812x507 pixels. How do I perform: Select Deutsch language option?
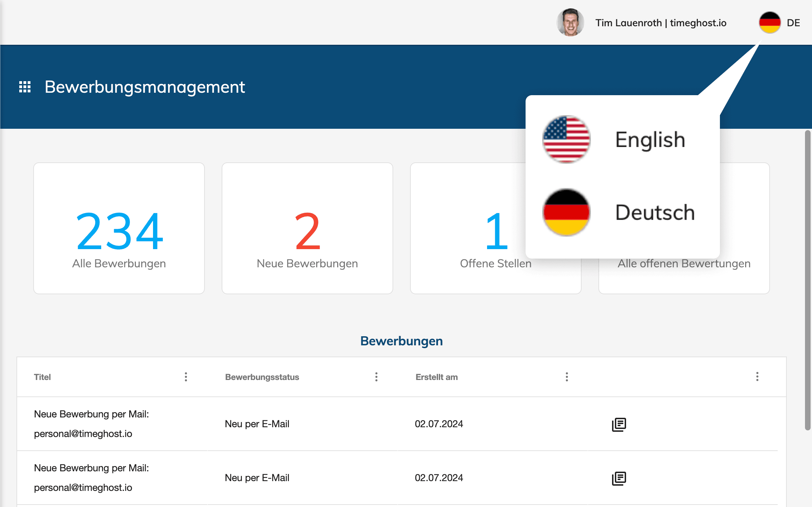[655, 212]
